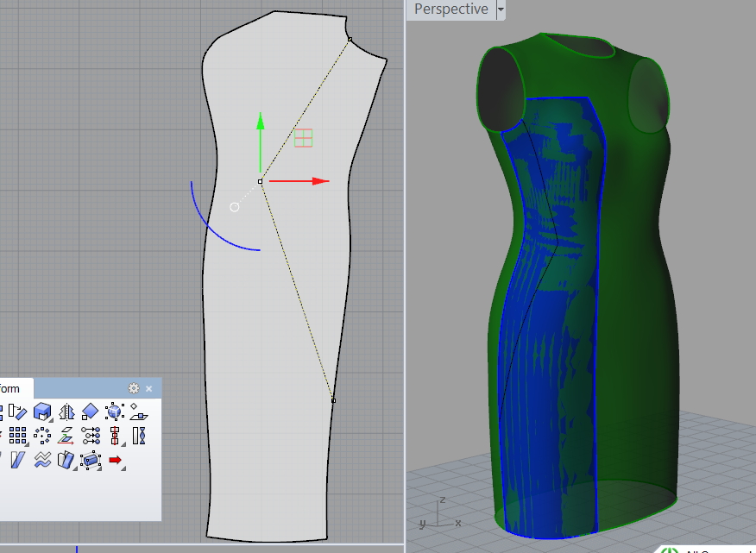Viewport: 756px width, 553px height.
Task: Select the Polar Array circle icon
Action: 41,436
